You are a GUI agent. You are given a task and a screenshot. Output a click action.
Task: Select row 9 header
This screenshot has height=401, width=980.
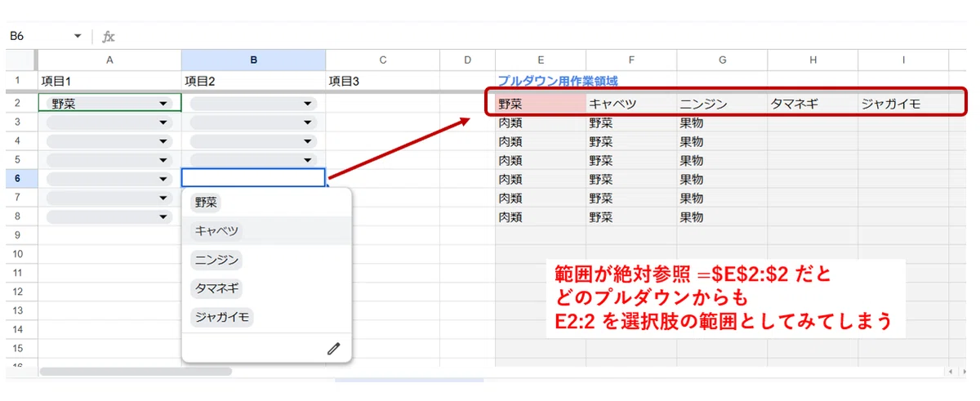point(17,234)
